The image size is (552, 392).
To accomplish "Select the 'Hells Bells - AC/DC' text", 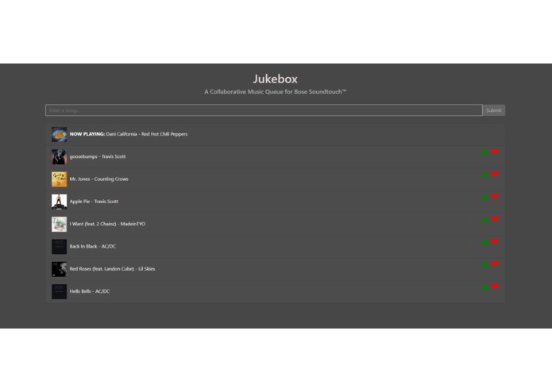I will pyautogui.click(x=90, y=291).
